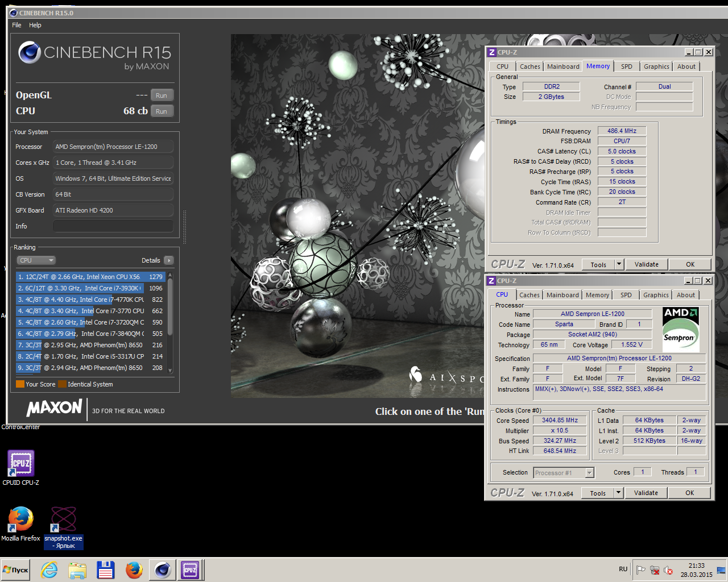
Task: Click the Cinebench R15 logo sphere
Action: point(29,52)
